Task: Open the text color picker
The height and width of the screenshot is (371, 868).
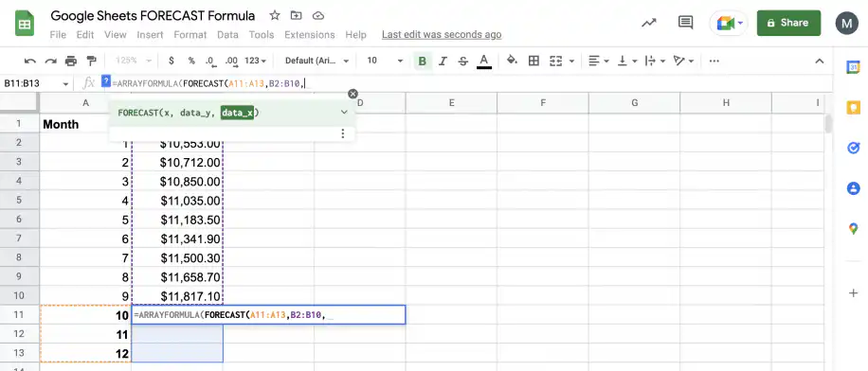Action: [x=484, y=61]
